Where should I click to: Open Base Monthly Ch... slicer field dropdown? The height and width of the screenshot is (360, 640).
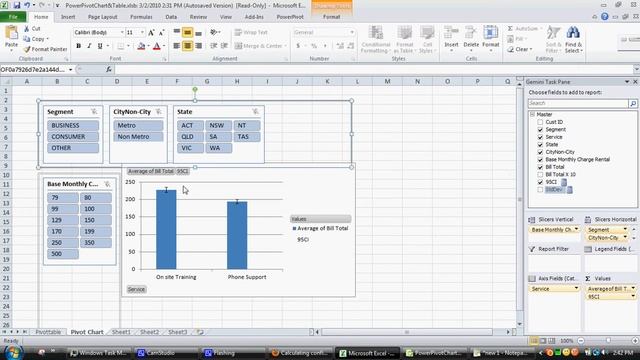coord(576,230)
